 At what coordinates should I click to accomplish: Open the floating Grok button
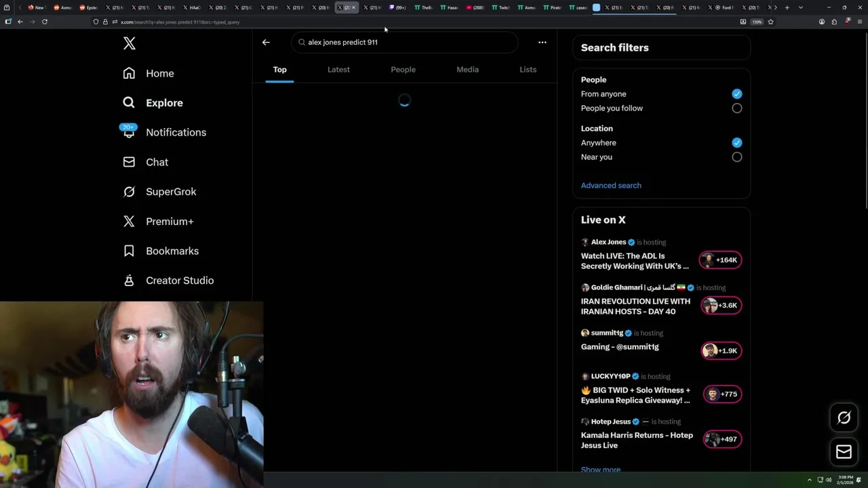[844, 418]
